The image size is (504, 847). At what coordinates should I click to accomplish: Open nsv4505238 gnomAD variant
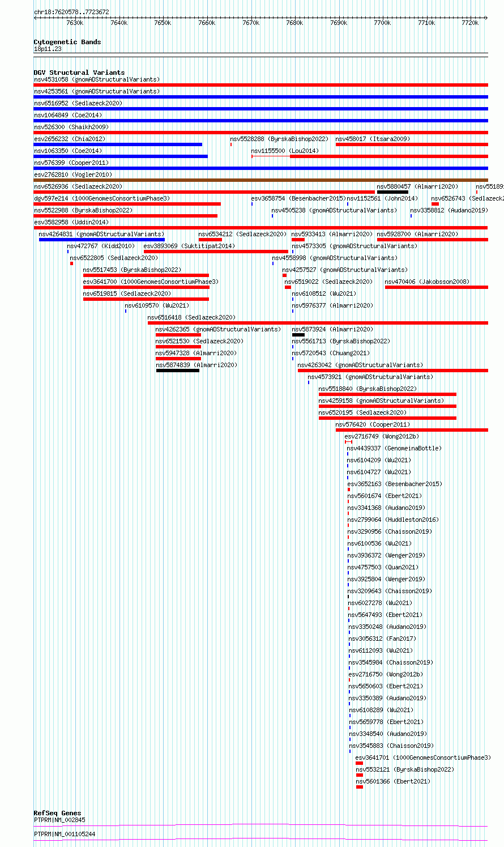click(334, 210)
